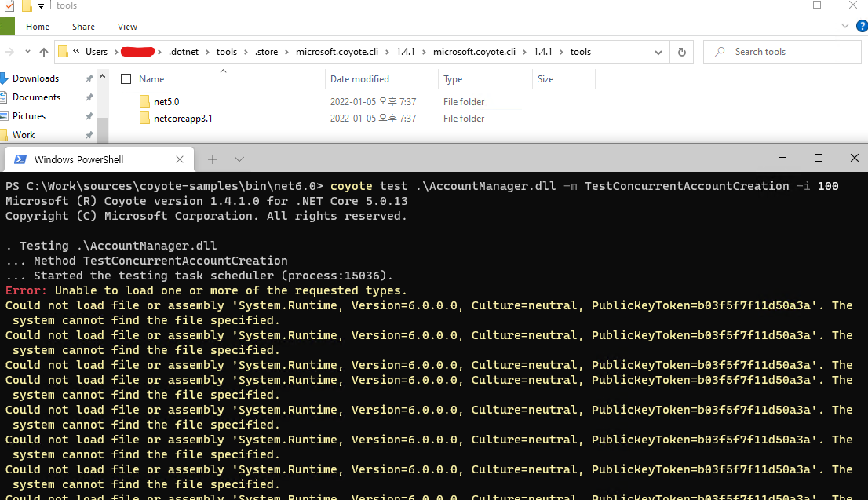Expand the recent locations dropdown beside the back arrow
The width and height of the screenshot is (868, 500).
pyautogui.click(x=27, y=52)
